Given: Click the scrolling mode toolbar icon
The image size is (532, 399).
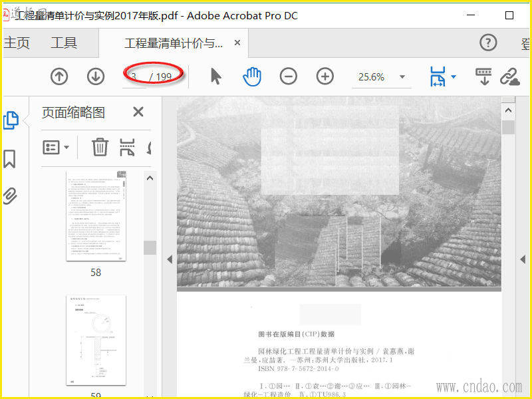Looking at the screenshot, I should coord(484,76).
